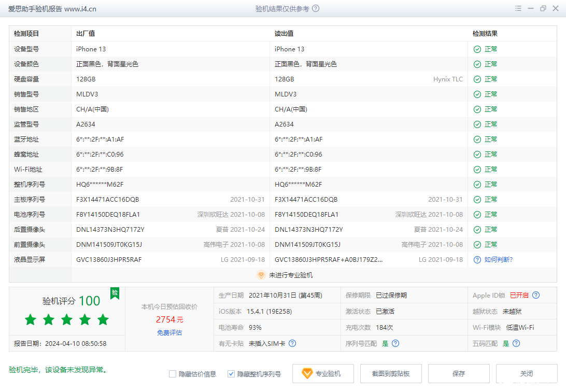Image resolution: width=566 pixels, height=392 pixels.
Task: Click charge count 184次
Action: 385,327
